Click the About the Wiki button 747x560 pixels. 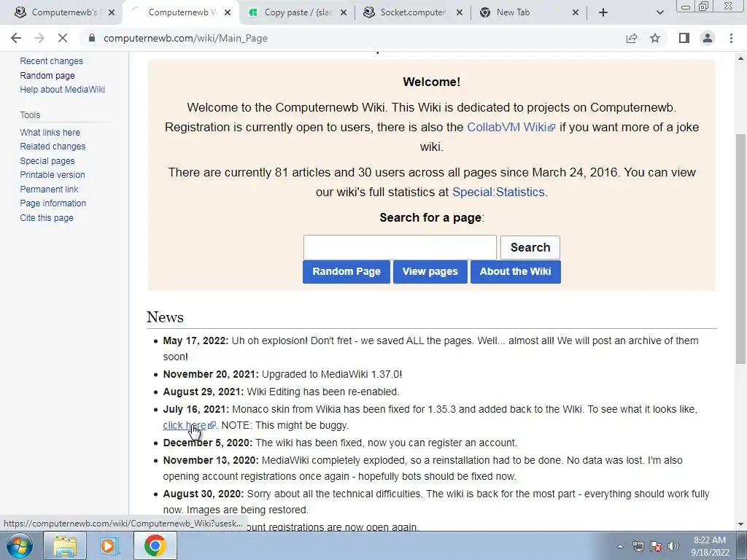516,271
